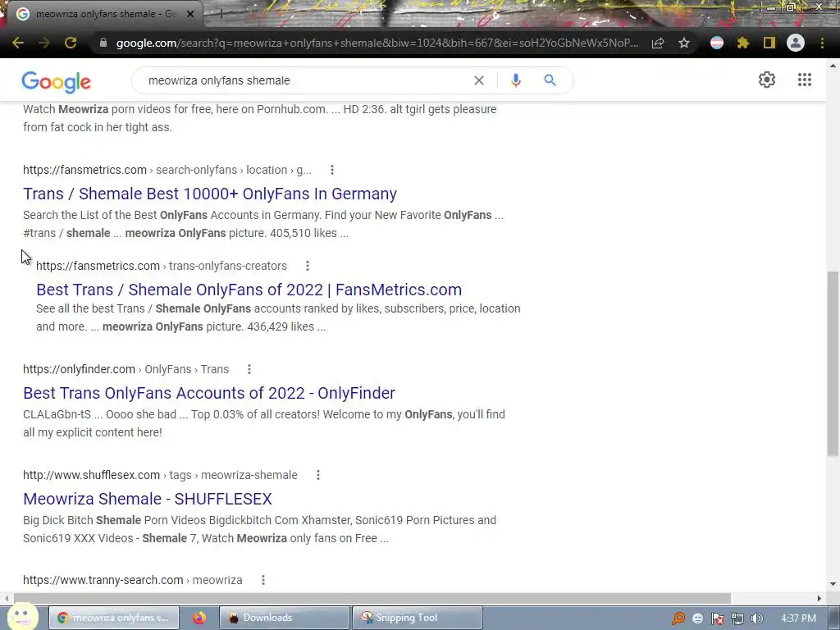Screen dimensions: 840x630
Task: Click the flag with red X tray icon
Action: (718, 619)
